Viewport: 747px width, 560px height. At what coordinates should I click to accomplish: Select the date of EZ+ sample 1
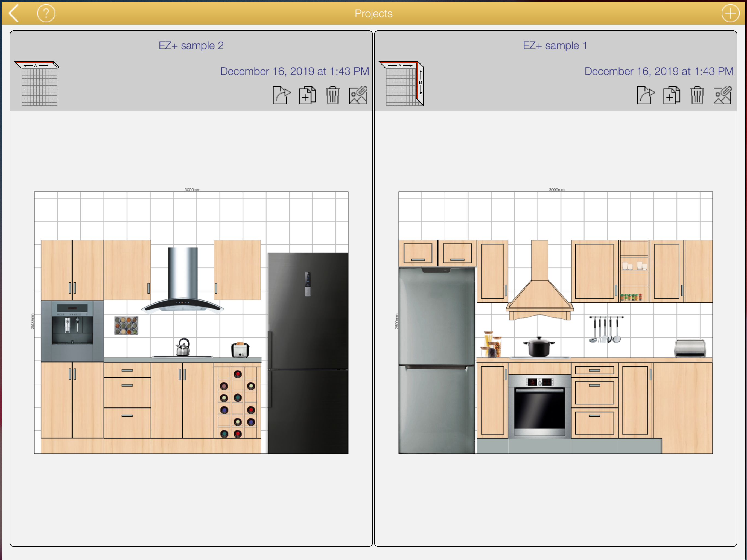point(659,71)
